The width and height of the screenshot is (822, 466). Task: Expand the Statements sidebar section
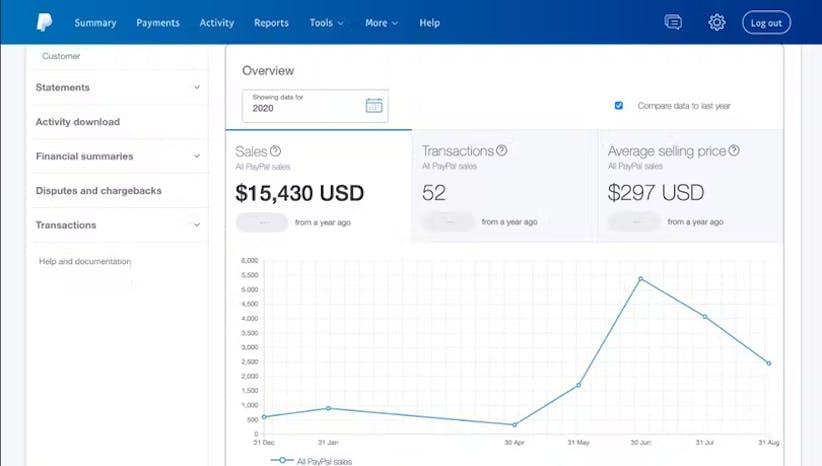coord(197,88)
